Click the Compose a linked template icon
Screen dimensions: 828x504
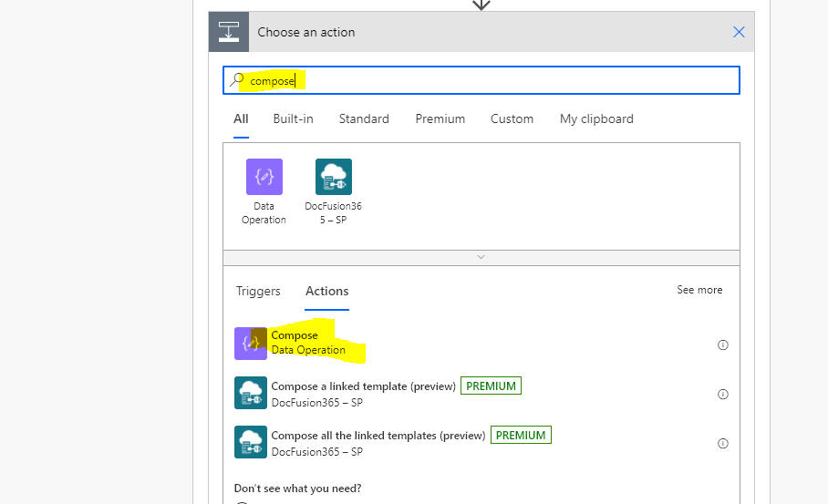(251, 393)
